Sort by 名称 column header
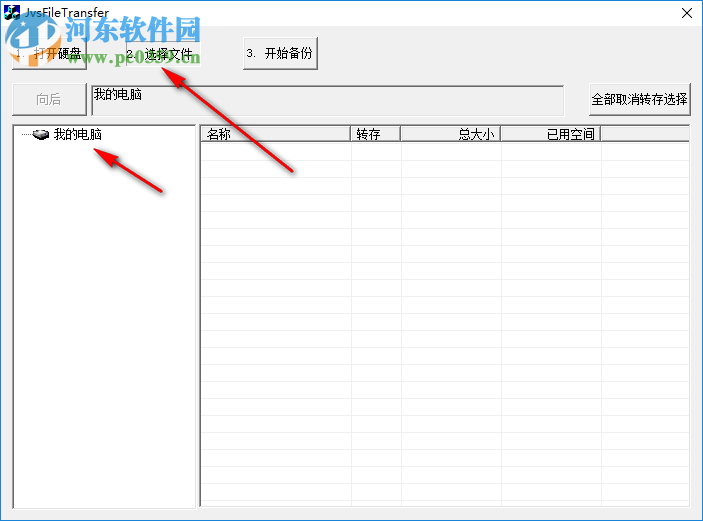The width and height of the screenshot is (703, 521). tap(275, 134)
